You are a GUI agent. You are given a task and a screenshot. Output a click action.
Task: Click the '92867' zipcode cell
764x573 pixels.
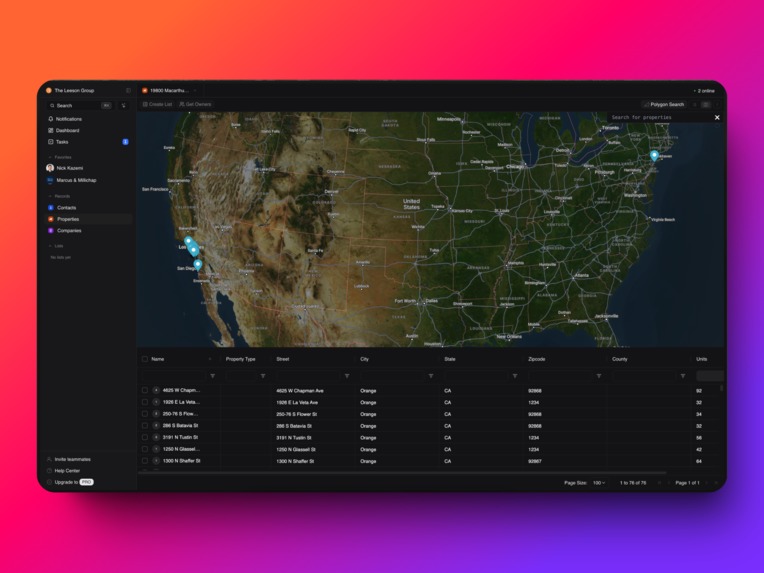click(535, 461)
